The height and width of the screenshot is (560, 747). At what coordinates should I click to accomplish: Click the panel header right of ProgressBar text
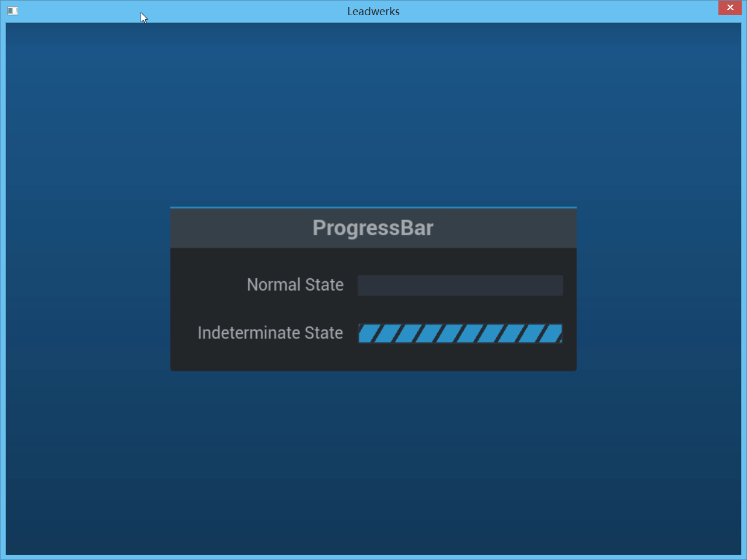[508, 228]
